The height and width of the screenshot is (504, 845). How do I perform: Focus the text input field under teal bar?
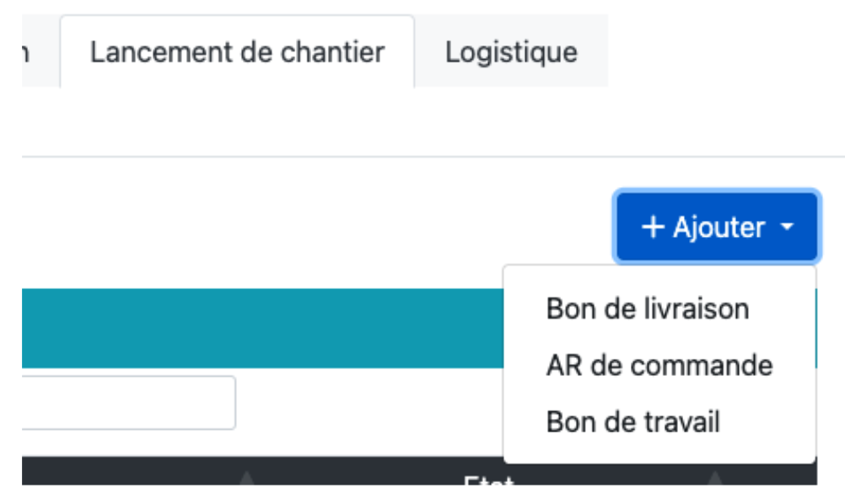click(128, 403)
